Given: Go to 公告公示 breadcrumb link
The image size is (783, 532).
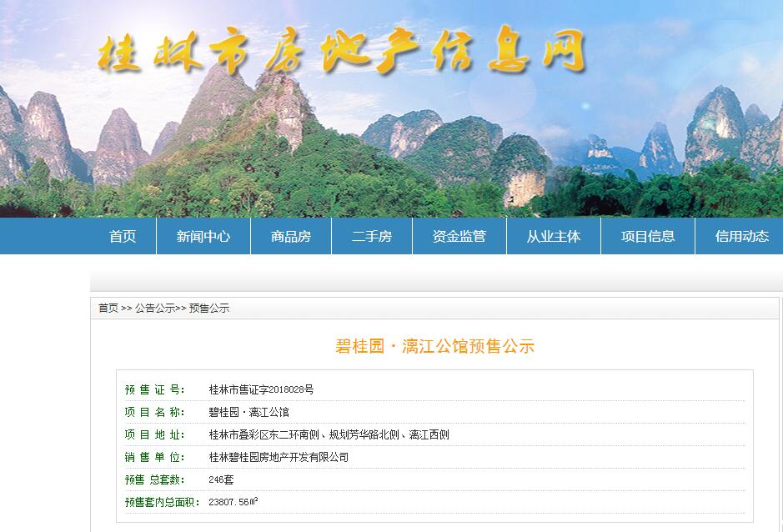Looking at the screenshot, I should click(x=155, y=308).
